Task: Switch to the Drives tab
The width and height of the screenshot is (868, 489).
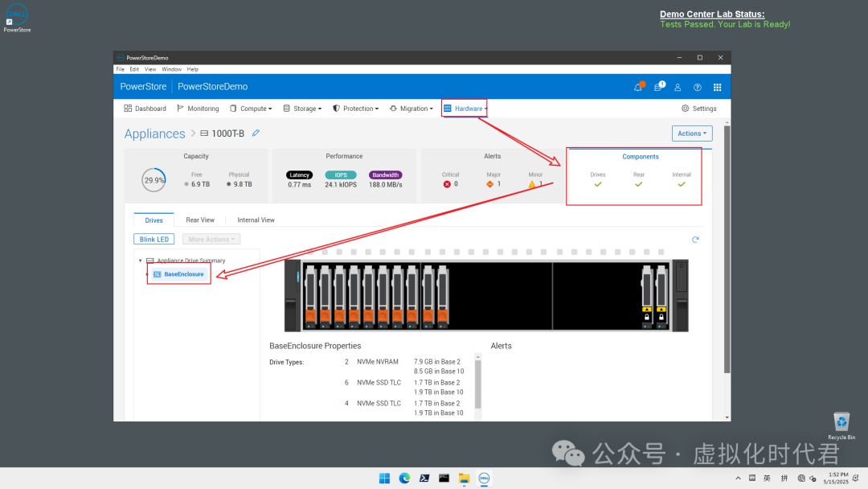Action: coord(154,220)
